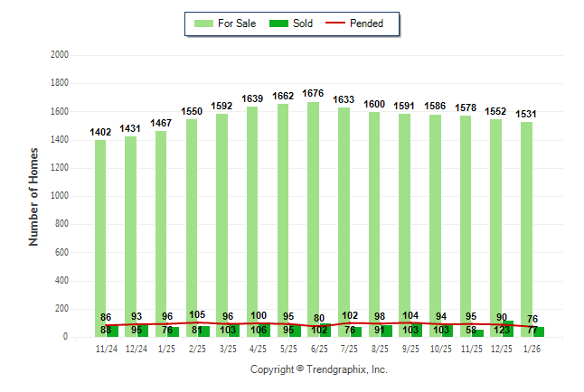The image size is (584, 392).
Task: Toggle the Sold legend label
Action: click(x=303, y=23)
